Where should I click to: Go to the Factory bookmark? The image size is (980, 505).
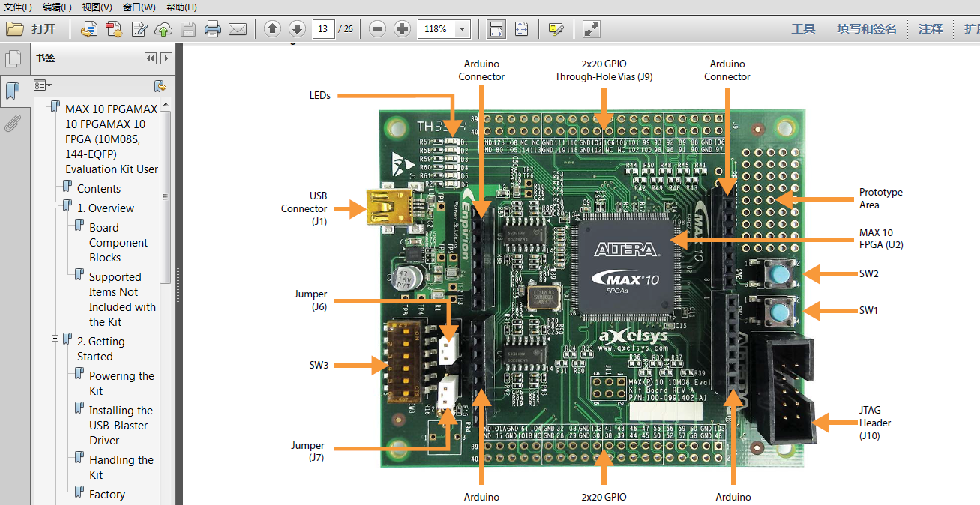click(107, 495)
